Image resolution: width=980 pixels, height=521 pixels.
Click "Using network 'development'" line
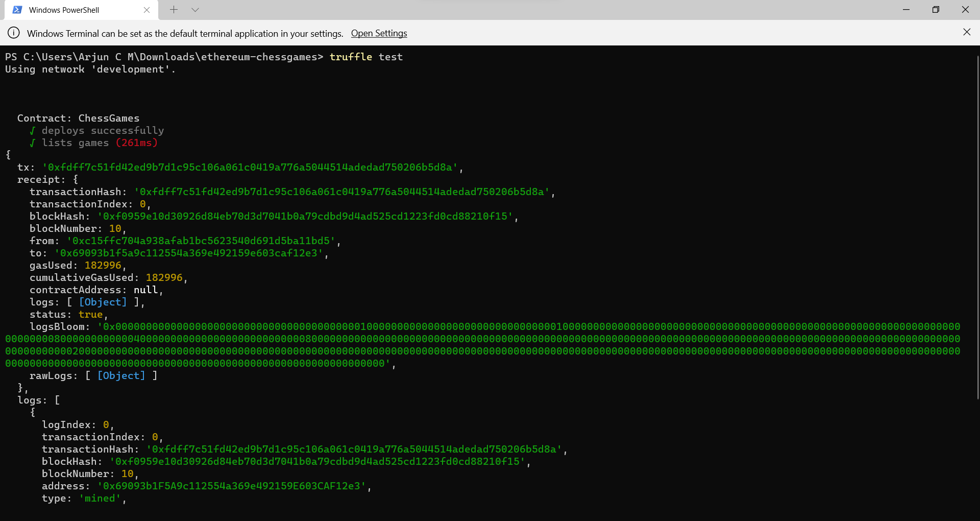pyautogui.click(x=90, y=69)
